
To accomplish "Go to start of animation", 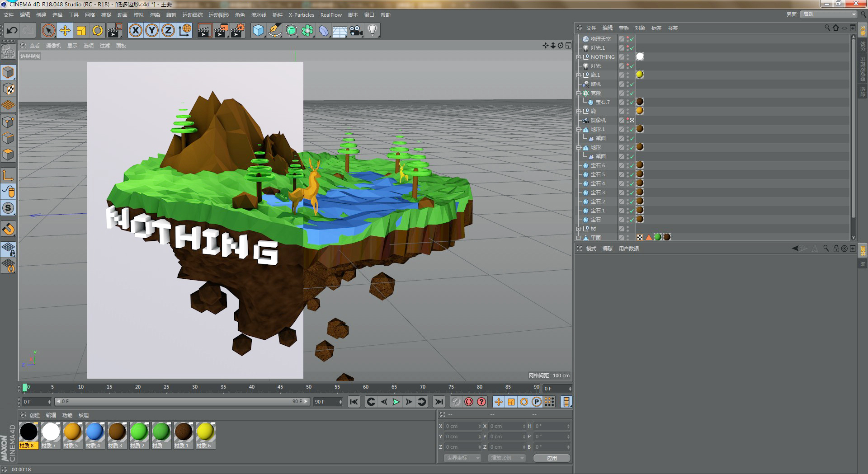I will [354, 402].
